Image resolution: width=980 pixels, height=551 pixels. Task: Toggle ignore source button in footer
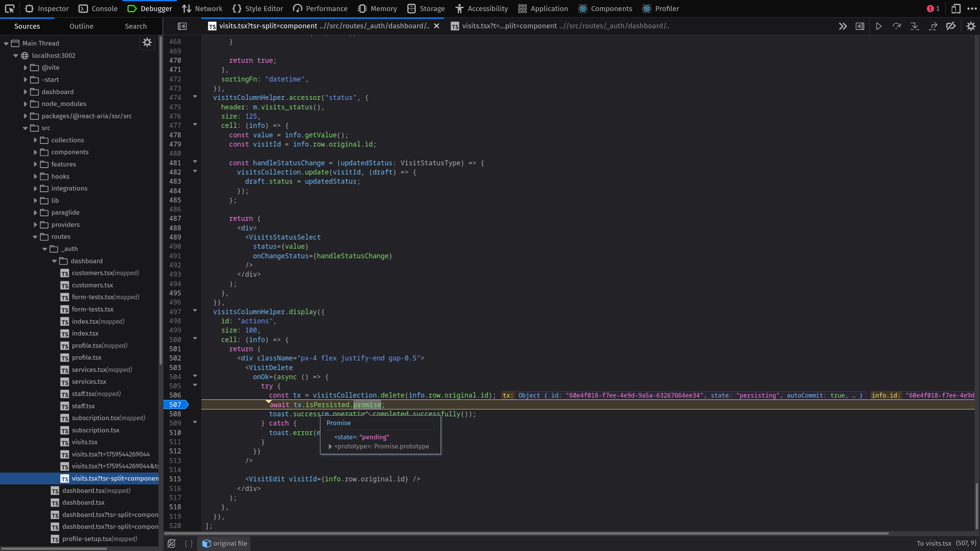171,543
